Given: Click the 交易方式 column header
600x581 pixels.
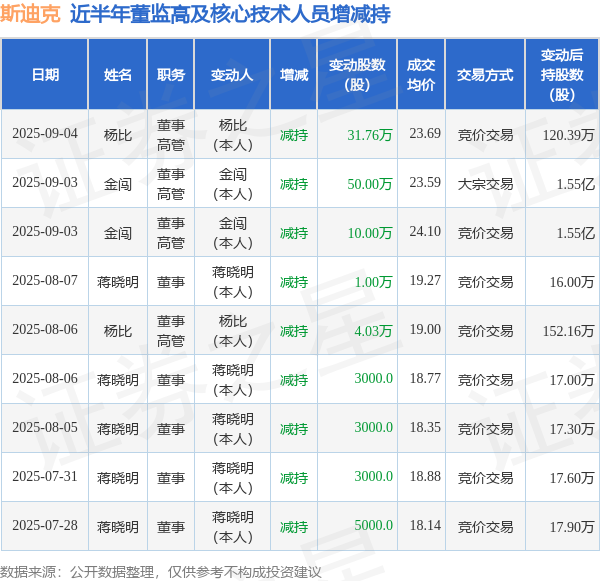Looking at the screenshot, I should click(x=485, y=75).
